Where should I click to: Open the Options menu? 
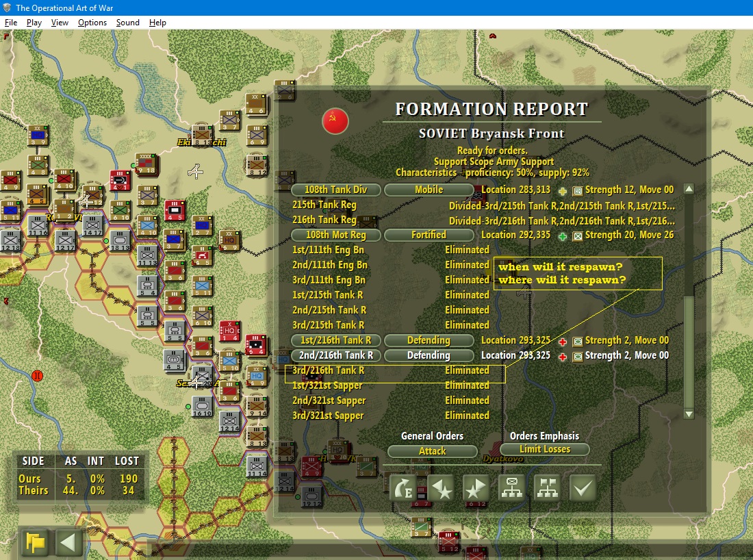(92, 23)
